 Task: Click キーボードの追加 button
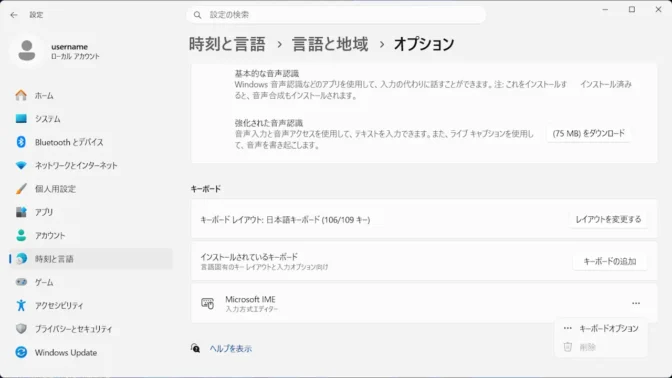pos(610,261)
